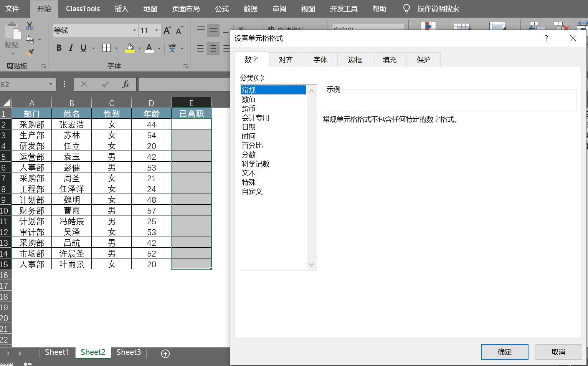This screenshot has width=588, height=366.
Task: Click the Increase Font Size icon
Action: click(x=166, y=30)
